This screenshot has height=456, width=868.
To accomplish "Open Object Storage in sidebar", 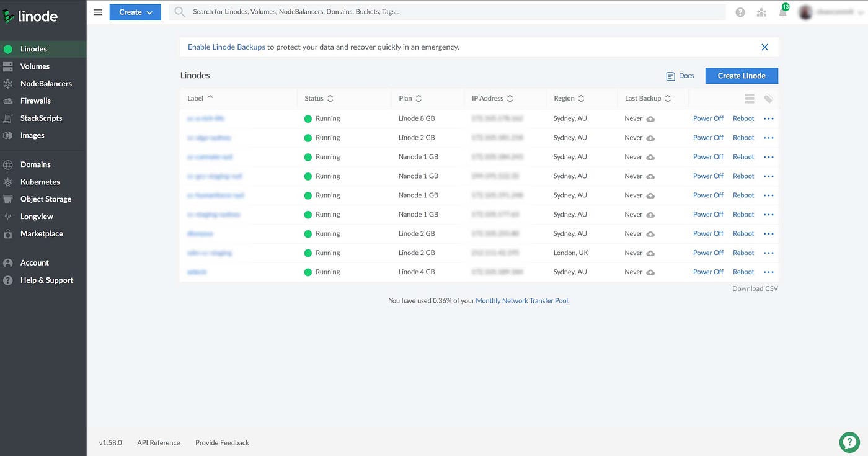I will (43, 199).
